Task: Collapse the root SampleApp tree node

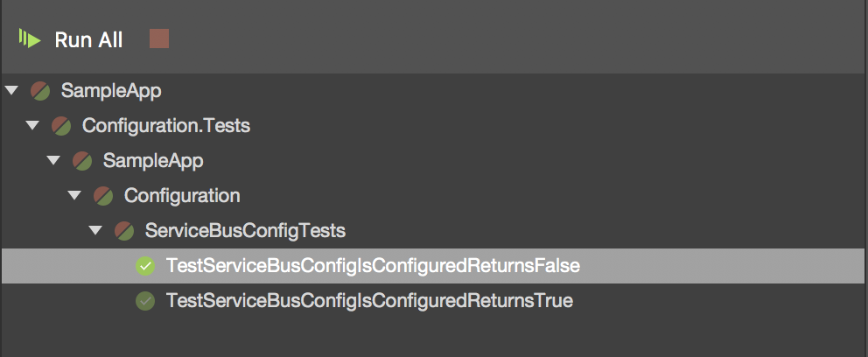Action: click(x=11, y=90)
